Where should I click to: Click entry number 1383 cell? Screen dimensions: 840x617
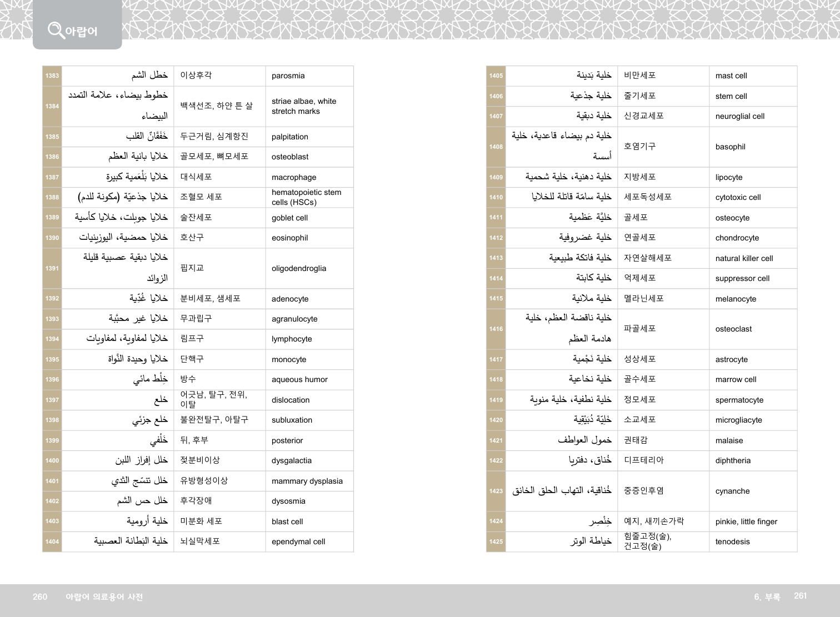tap(52, 76)
